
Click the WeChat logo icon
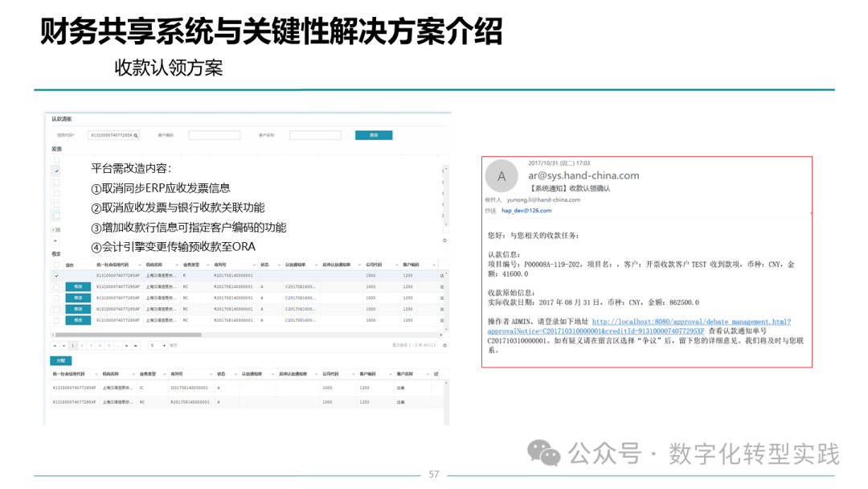click(x=543, y=453)
